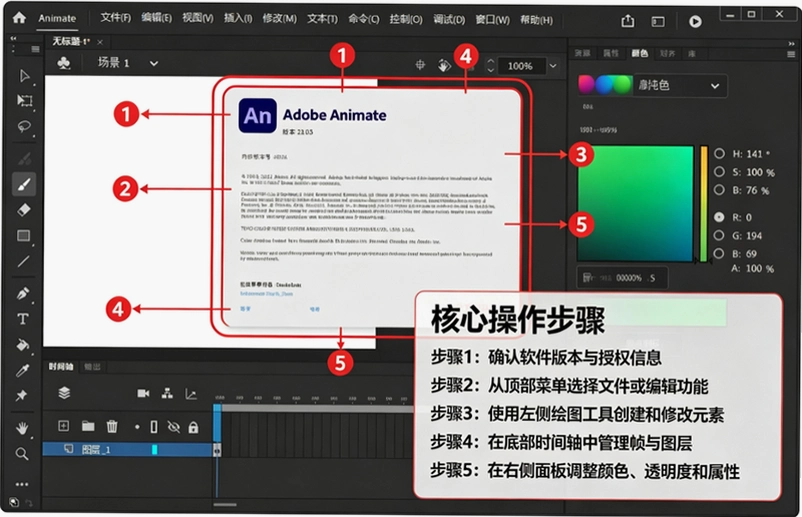The width and height of the screenshot is (802, 517).
Task: Open the workspace layout icon
Action: click(x=658, y=21)
